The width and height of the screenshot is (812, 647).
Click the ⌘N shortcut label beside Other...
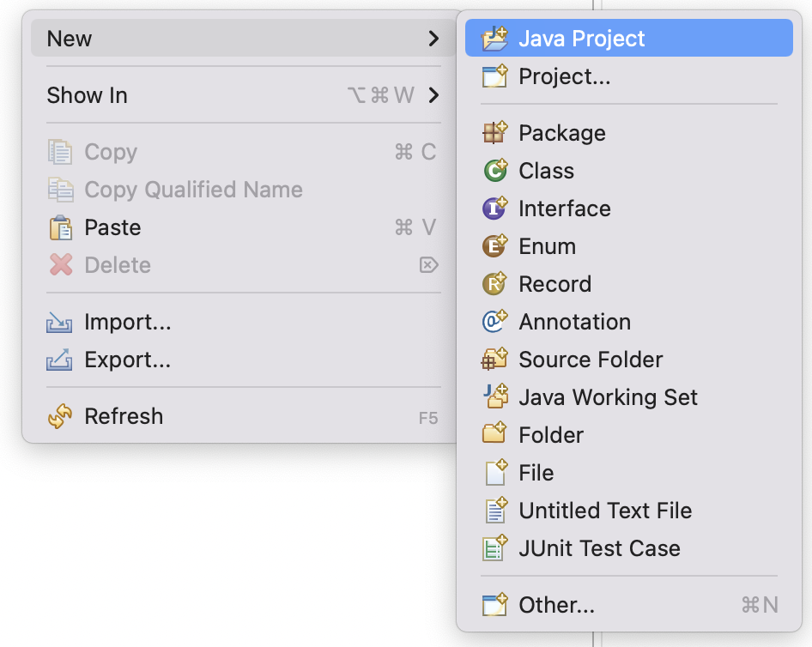click(760, 605)
